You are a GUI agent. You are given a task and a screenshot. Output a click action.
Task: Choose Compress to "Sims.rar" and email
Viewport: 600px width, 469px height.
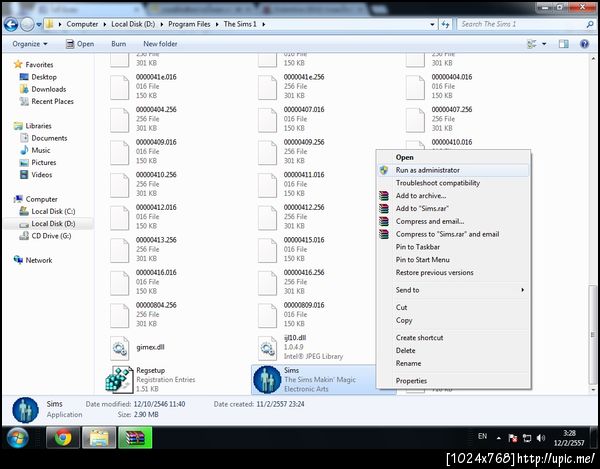(x=453, y=234)
